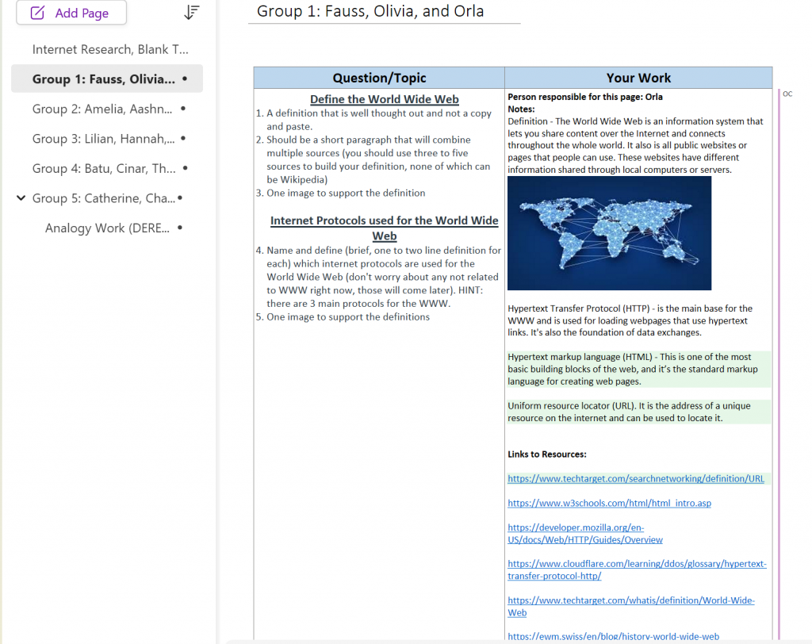Open the cloudflare hypertext-transfer-protocol link
Viewport: 812px width, 644px height.
(x=637, y=570)
